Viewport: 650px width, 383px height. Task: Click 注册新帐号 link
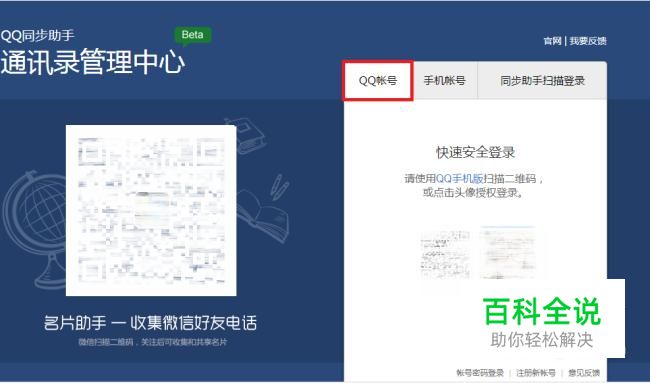point(536,373)
